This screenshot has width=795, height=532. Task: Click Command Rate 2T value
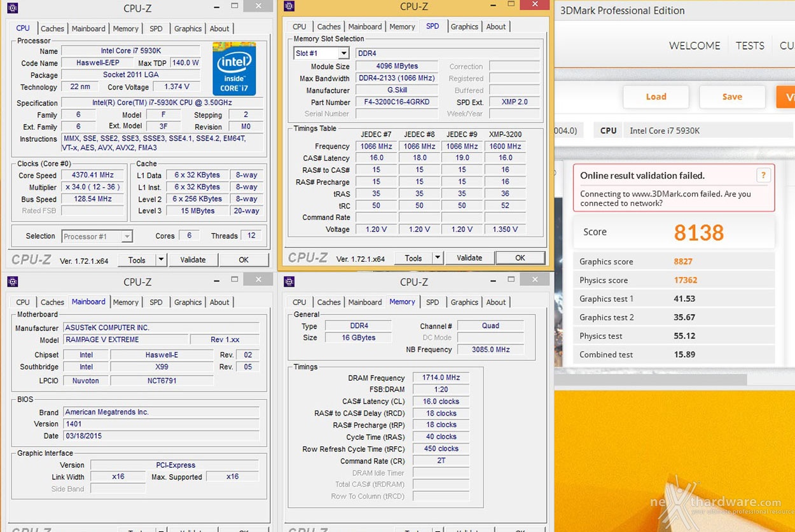click(x=441, y=461)
